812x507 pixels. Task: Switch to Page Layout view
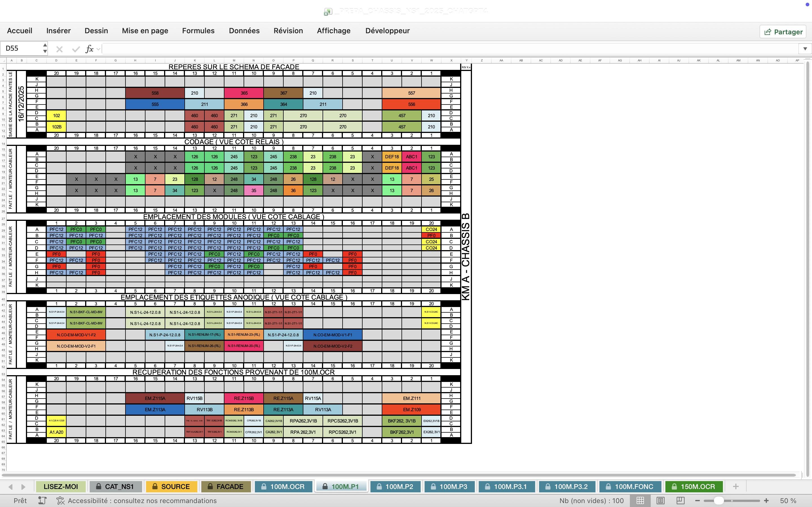pos(660,501)
